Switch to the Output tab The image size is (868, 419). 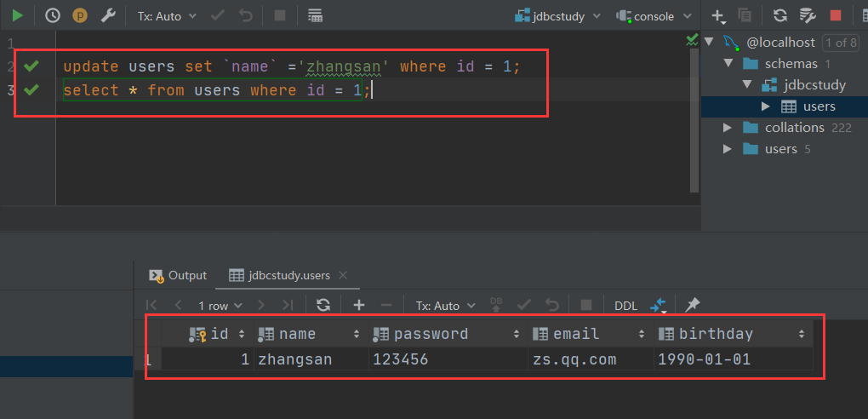click(x=178, y=275)
